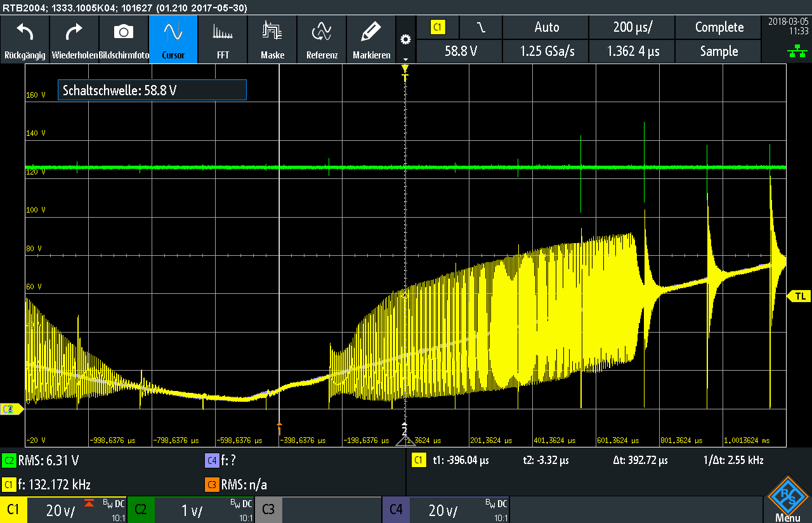Click the C1 cursor results source label

[x=419, y=461]
